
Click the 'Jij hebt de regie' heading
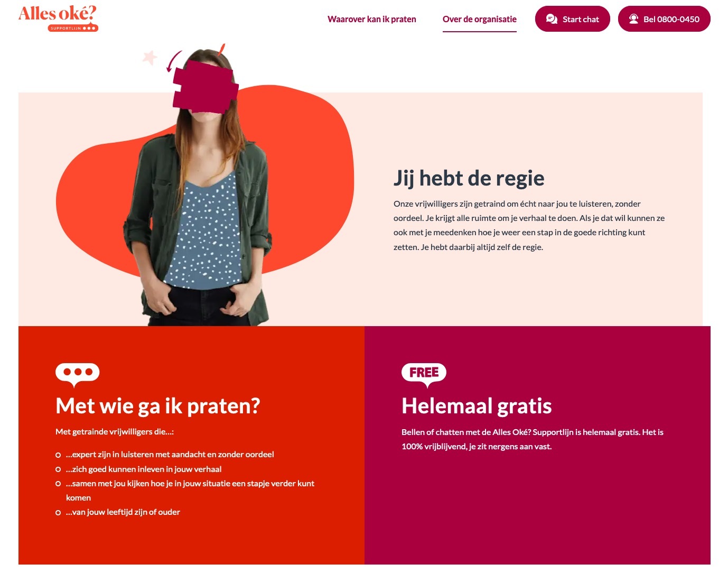click(x=469, y=178)
